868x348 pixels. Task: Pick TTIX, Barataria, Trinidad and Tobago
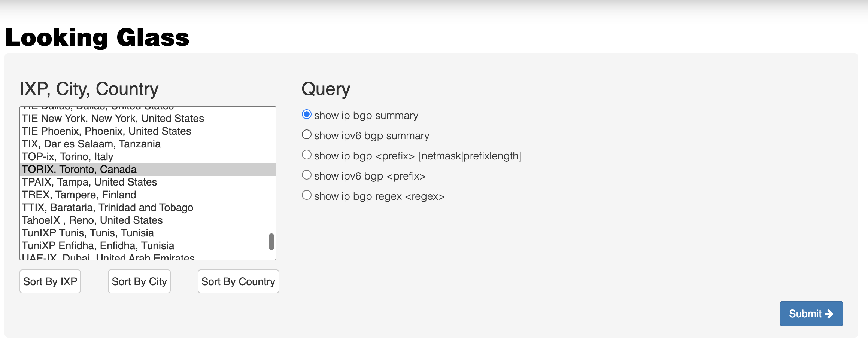tap(107, 208)
